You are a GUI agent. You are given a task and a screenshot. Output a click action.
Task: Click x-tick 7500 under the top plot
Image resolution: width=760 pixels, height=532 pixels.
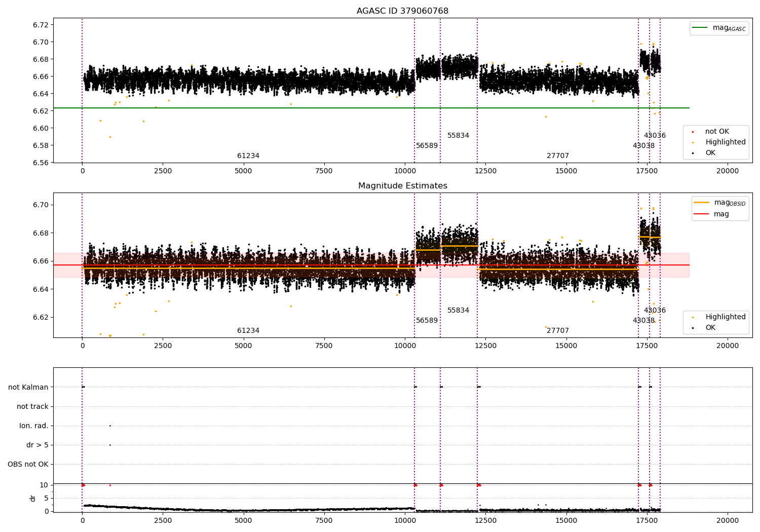pyautogui.click(x=324, y=171)
